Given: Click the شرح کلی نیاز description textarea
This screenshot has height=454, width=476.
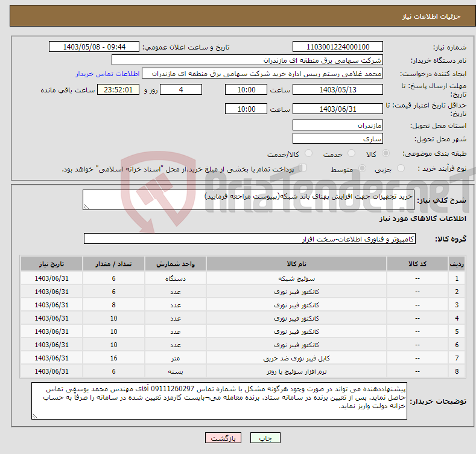Looking at the screenshot, I should pyautogui.click(x=249, y=200).
